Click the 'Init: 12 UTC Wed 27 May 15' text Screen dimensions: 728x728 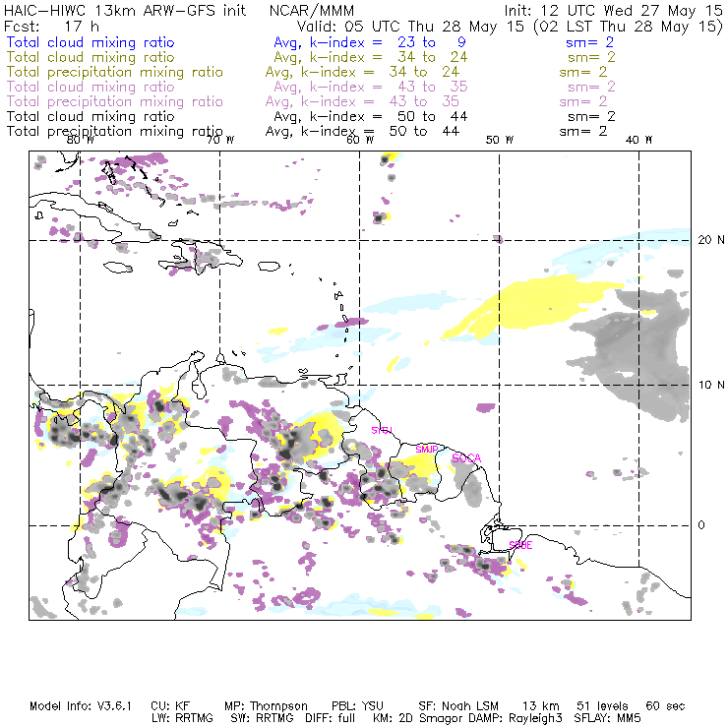613,11
